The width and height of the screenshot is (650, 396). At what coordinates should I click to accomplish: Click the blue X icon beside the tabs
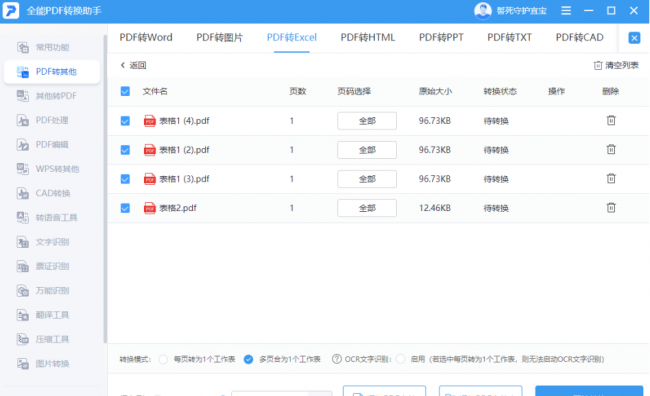coord(634,38)
